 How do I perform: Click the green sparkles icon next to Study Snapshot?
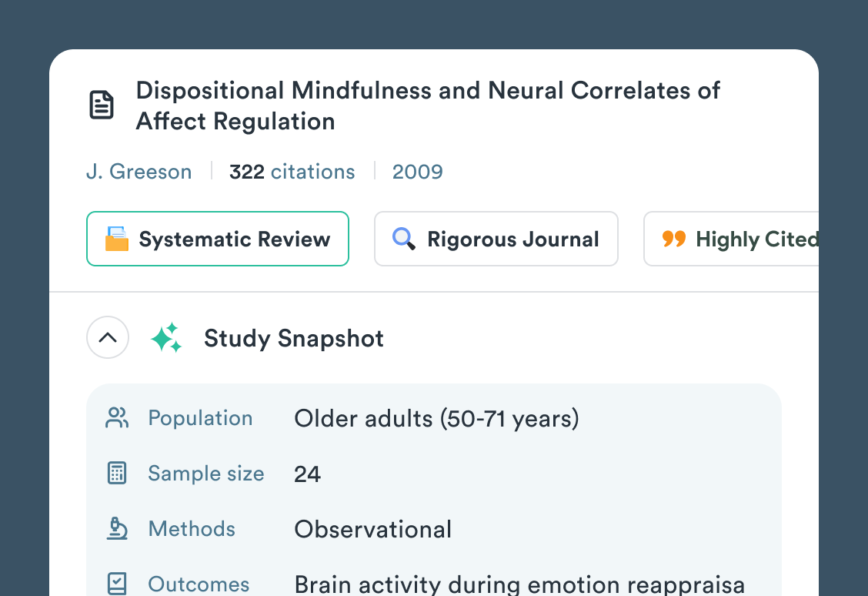click(x=166, y=337)
